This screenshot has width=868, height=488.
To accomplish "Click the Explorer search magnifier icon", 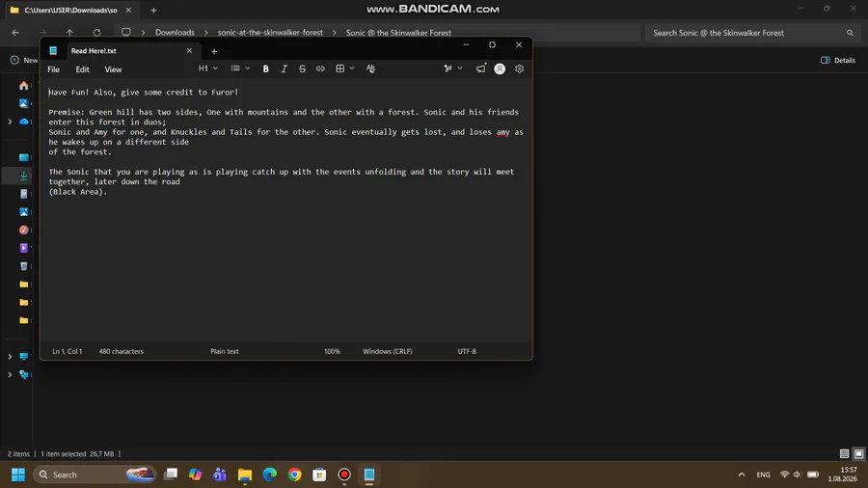I will pos(850,33).
